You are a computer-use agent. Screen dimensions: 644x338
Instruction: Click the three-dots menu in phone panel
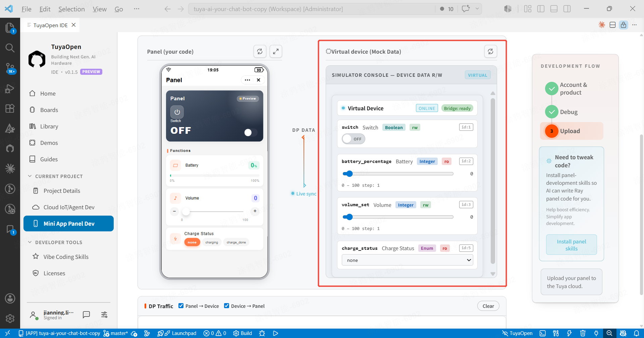click(247, 80)
